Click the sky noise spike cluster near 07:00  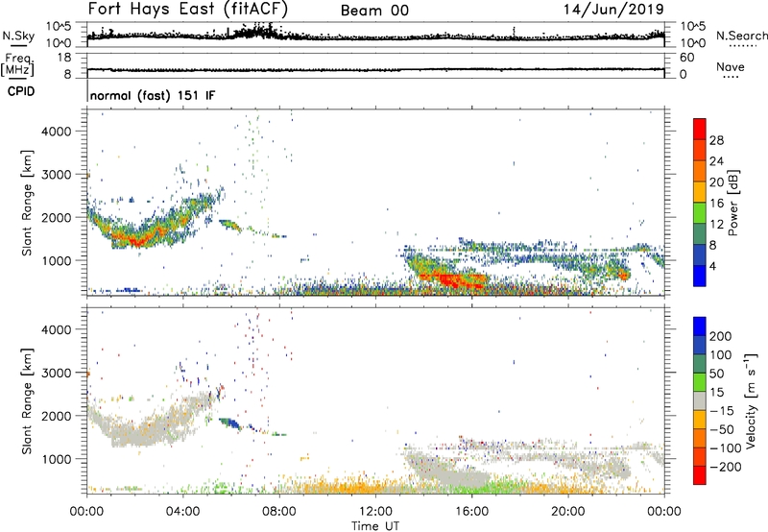point(256,32)
